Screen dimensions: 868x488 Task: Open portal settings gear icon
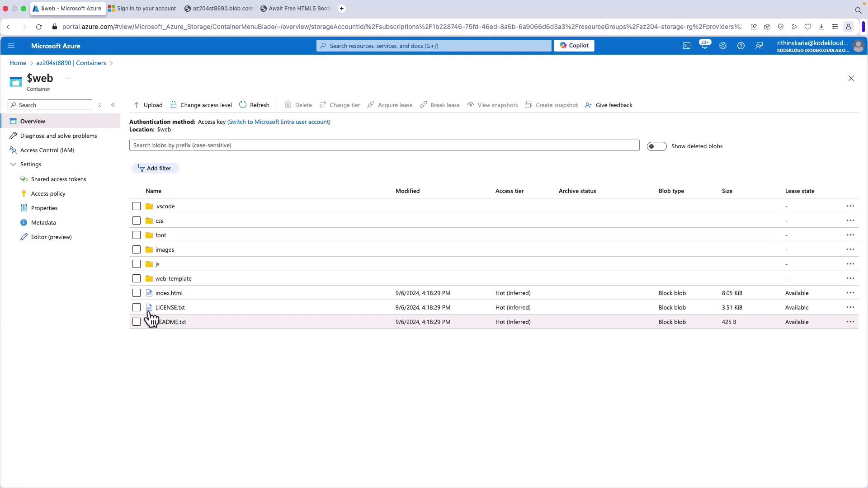coord(722,46)
